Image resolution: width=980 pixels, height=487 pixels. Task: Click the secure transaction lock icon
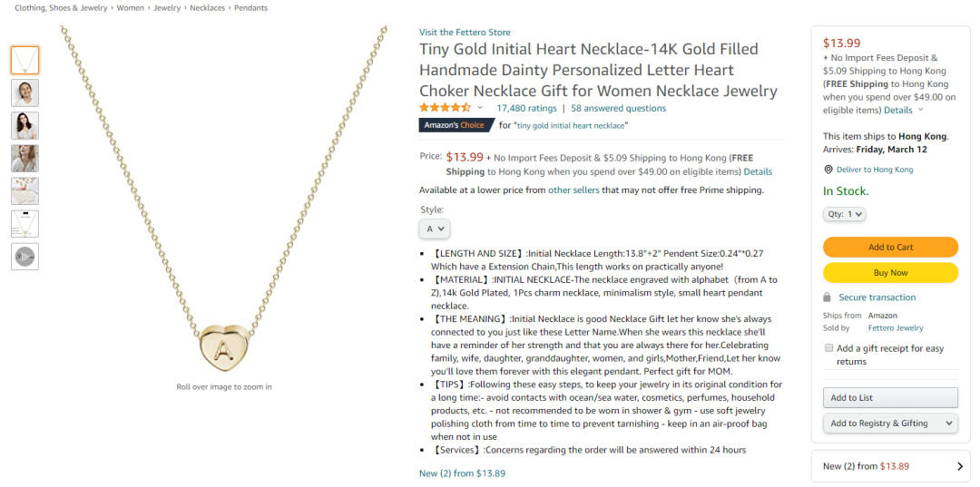click(x=828, y=297)
